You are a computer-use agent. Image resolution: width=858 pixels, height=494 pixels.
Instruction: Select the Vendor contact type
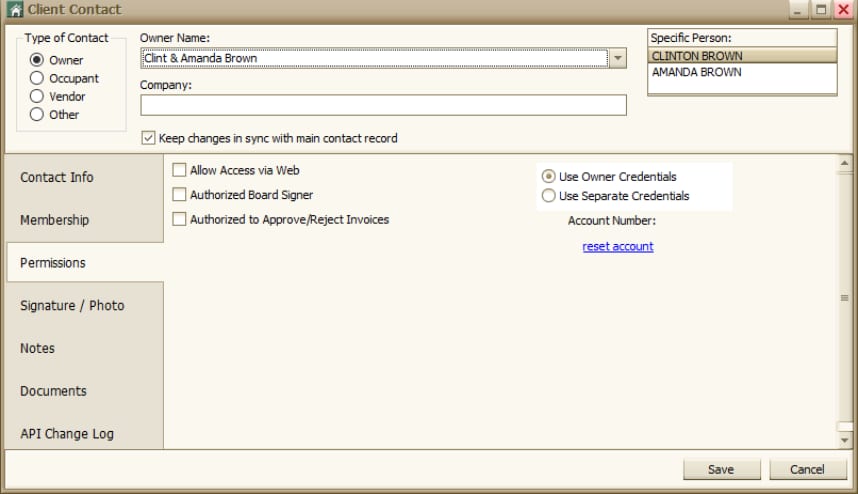coord(37,96)
